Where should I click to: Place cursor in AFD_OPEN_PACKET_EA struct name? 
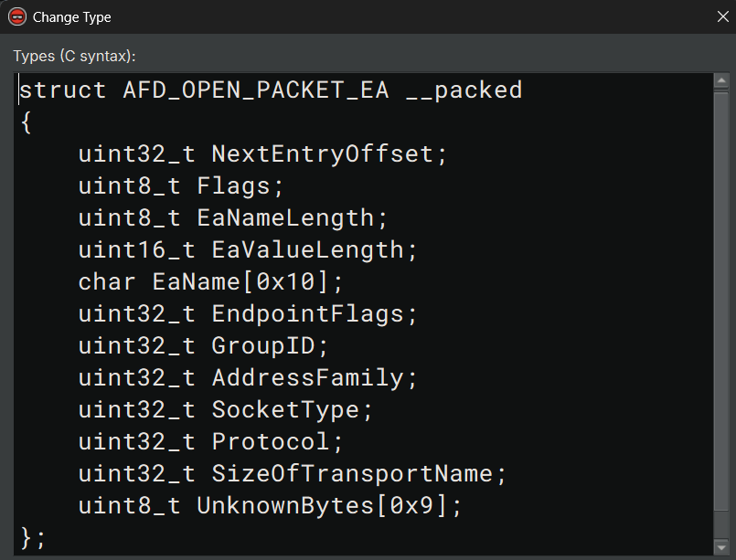256,90
